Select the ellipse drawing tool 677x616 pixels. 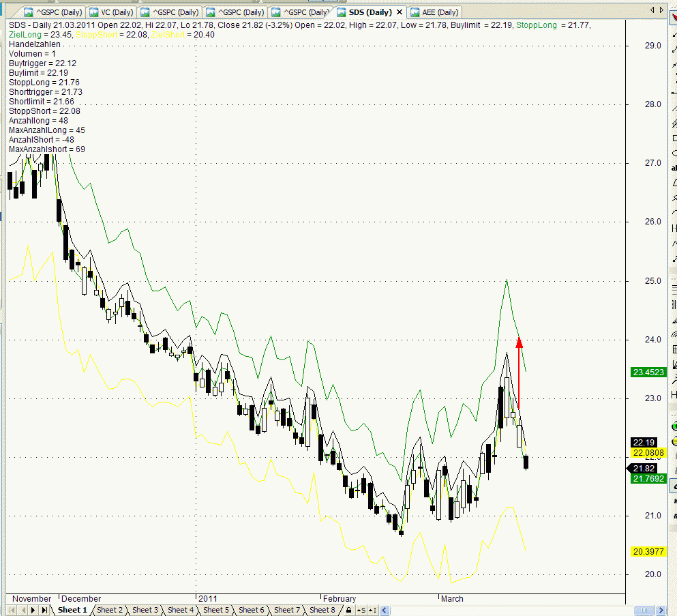click(674, 153)
